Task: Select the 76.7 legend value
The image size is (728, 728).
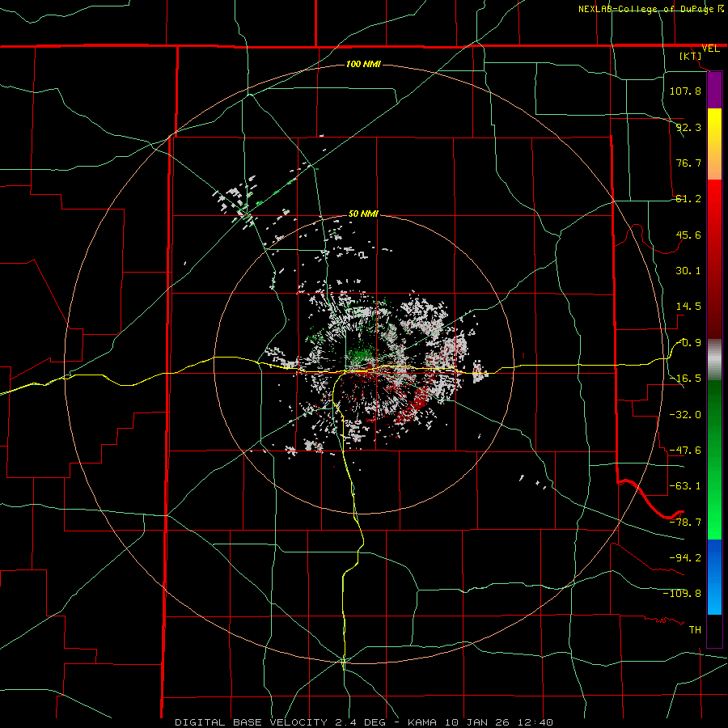Action: 688,163
